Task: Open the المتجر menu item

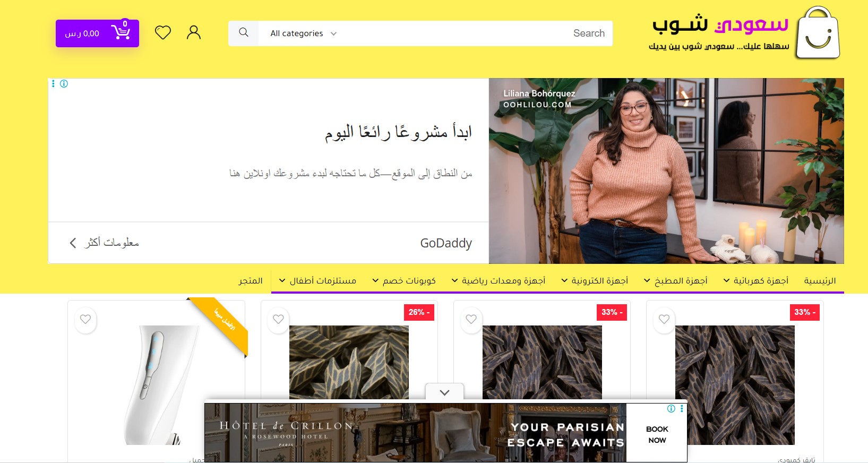Action: tap(251, 281)
